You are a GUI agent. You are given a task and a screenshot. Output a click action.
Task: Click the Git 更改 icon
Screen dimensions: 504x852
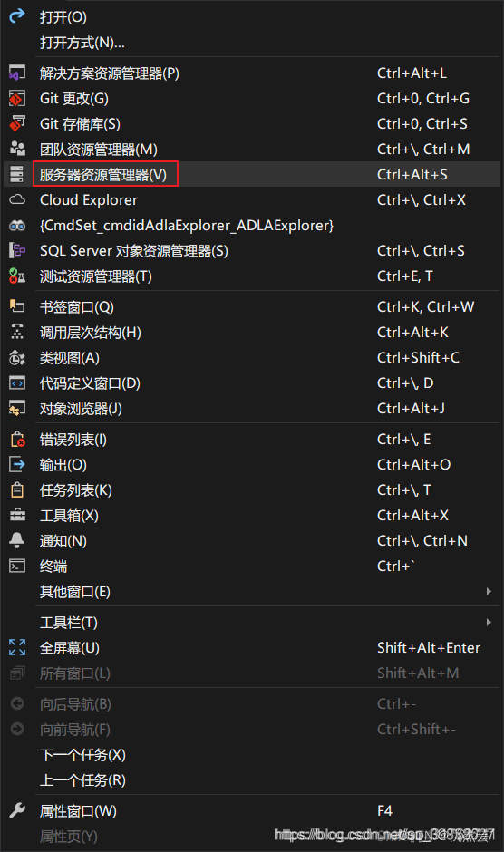point(17,99)
